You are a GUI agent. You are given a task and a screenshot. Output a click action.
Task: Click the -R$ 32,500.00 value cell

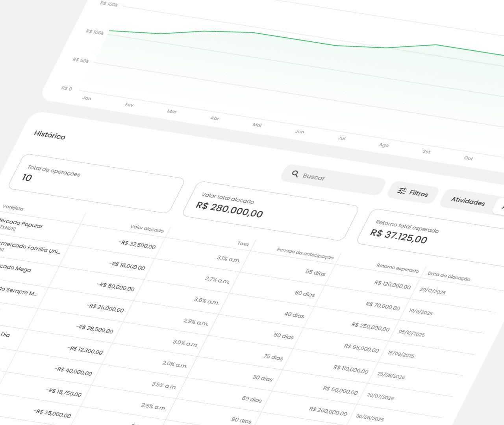[137, 245]
